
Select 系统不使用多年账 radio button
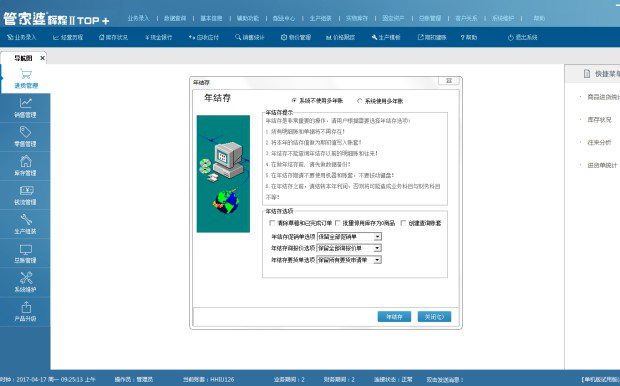[294, 101]
